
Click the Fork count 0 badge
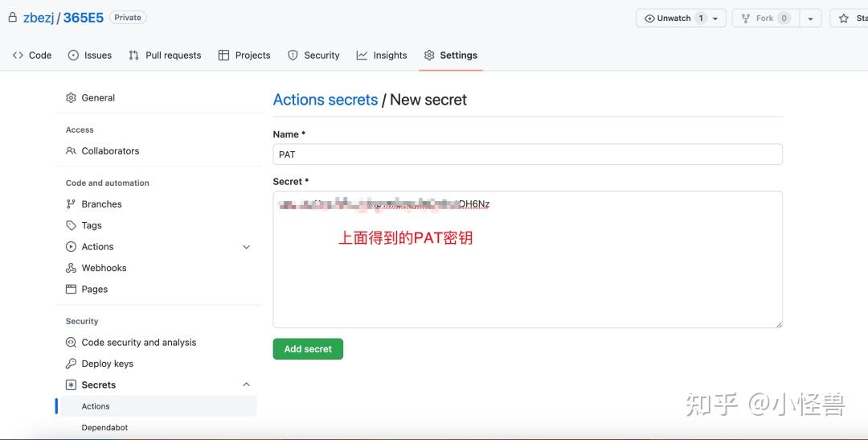784,19
